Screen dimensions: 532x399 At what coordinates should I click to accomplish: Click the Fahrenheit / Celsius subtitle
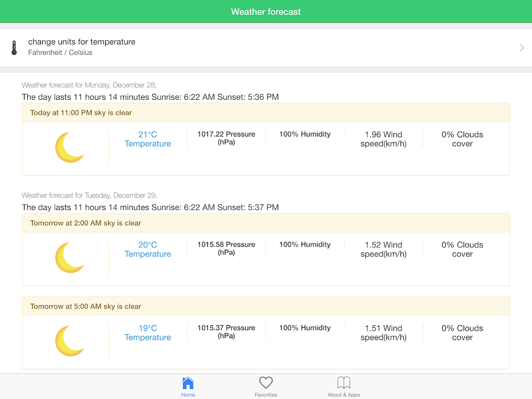(60, 52)
